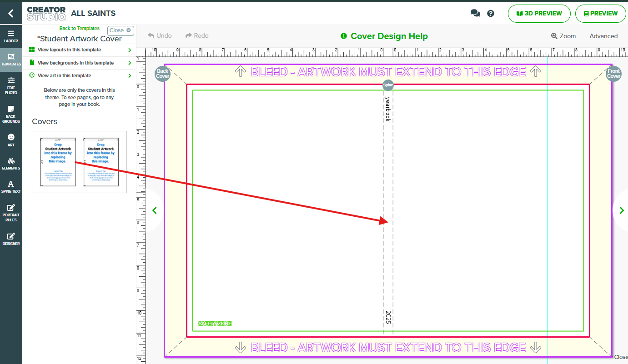The width and height of the screenshot is (628, 364).
Task: Click the chat messages icon
Action: click(x=475, y=14)
